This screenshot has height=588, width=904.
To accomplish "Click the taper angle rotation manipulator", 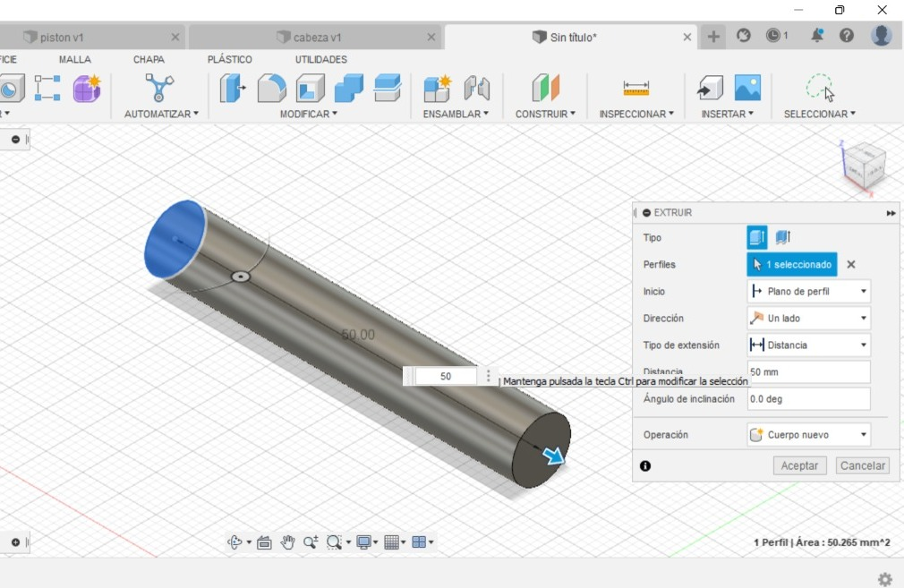I will pos(241,277).
